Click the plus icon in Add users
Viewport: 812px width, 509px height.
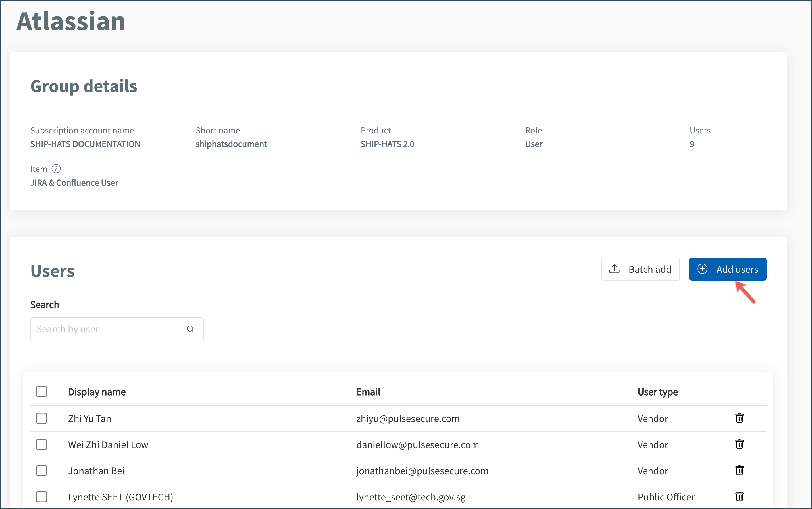(x=702, y=269)
